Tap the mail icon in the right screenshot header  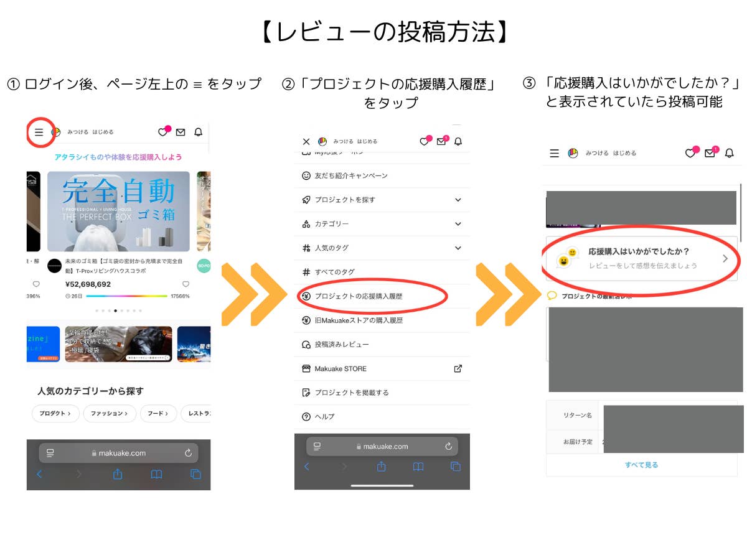(709, 153)
